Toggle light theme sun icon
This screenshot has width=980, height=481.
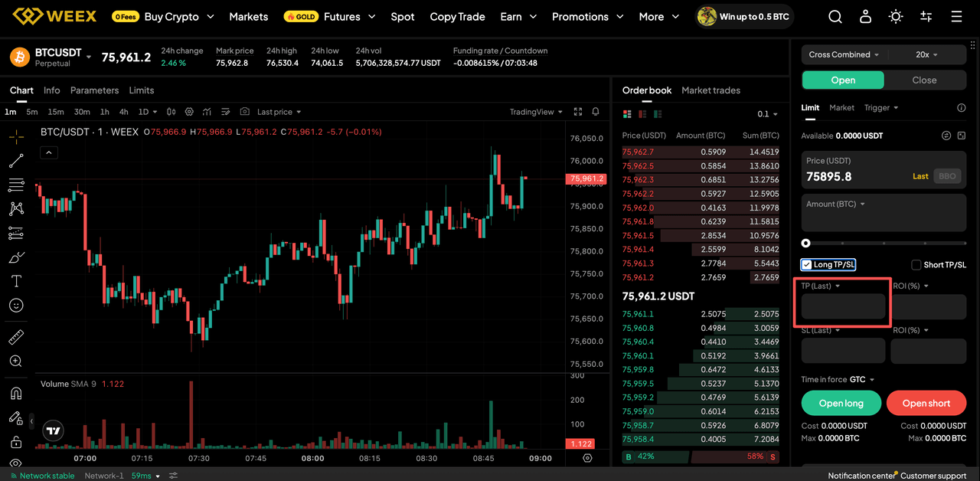coord(895,16)
